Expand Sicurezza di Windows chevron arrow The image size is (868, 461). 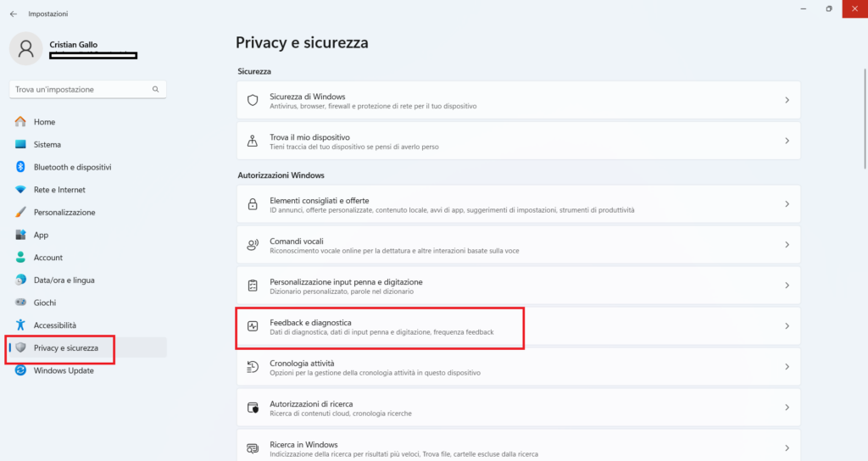tap(787, 100)
